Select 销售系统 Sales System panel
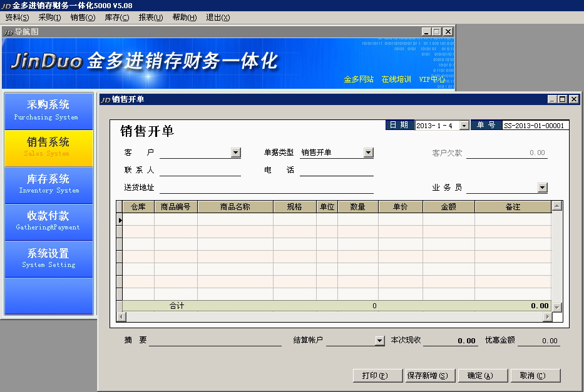The image size is (584, 392). click(x=48, y=148)
